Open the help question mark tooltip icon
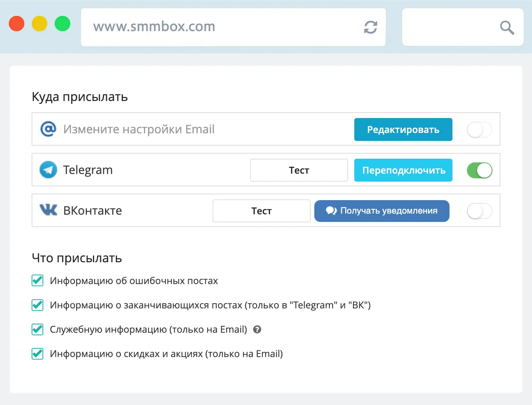Viewport: 532px width, 405px height. (x=257, y=329)
